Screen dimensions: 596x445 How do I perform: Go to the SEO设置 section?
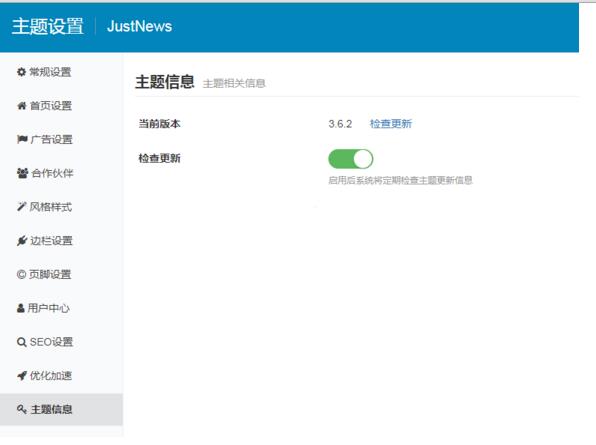[x=61, y=342]
